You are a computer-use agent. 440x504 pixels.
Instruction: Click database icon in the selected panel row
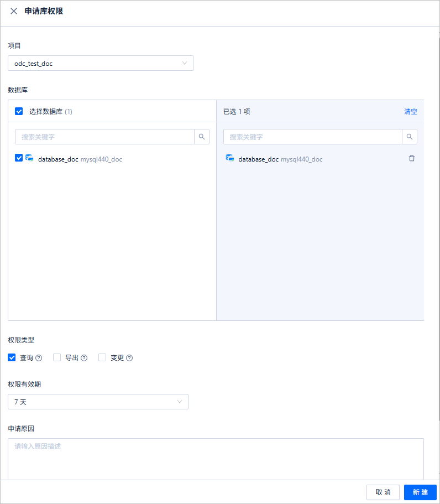coord(230,158)
